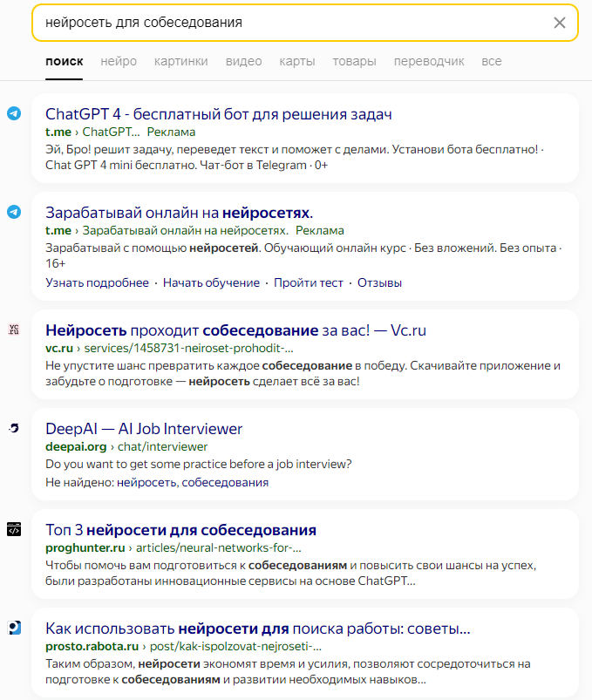Click the prosto.rabota.ru favicon
This screenshot has height=700, width=592.
(14, 628)
